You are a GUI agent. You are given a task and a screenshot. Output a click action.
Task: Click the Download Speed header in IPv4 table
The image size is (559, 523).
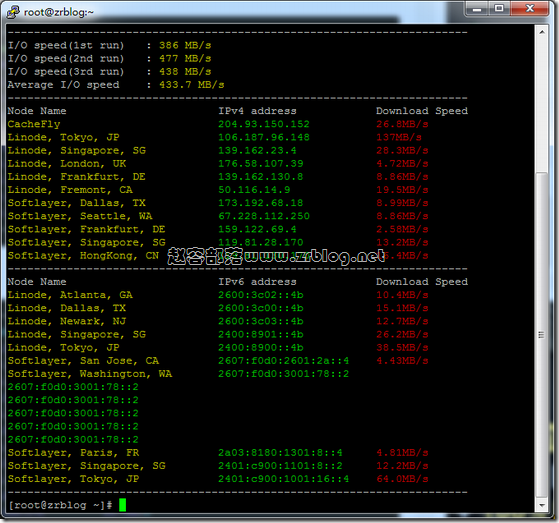(x=422, y=111)
